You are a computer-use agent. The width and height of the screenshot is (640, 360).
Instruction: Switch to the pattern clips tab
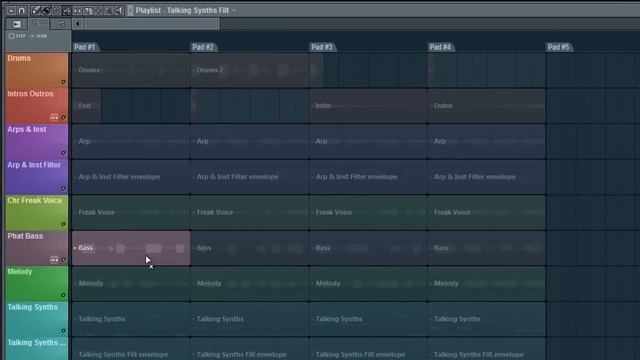[60, 24]
